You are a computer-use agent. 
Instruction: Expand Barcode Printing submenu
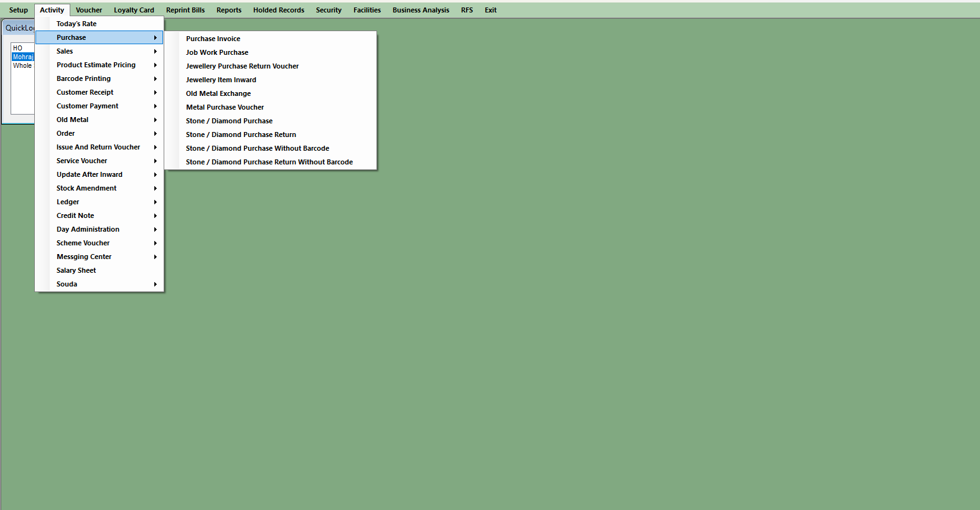100,78
